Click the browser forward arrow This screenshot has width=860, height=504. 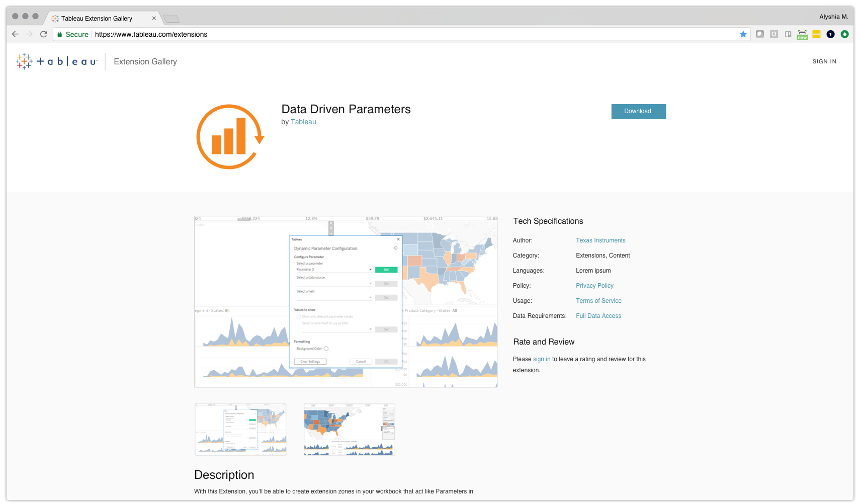click(x=29, y=34)
